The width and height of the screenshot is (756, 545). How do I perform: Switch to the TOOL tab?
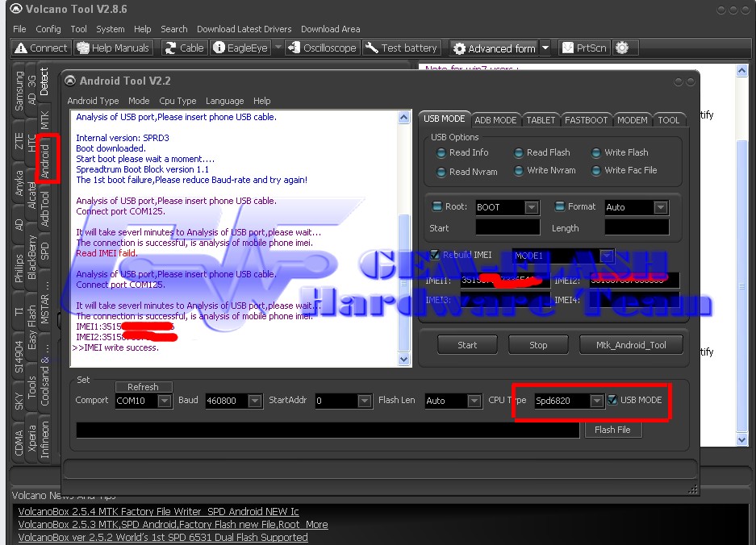(668, 120)
